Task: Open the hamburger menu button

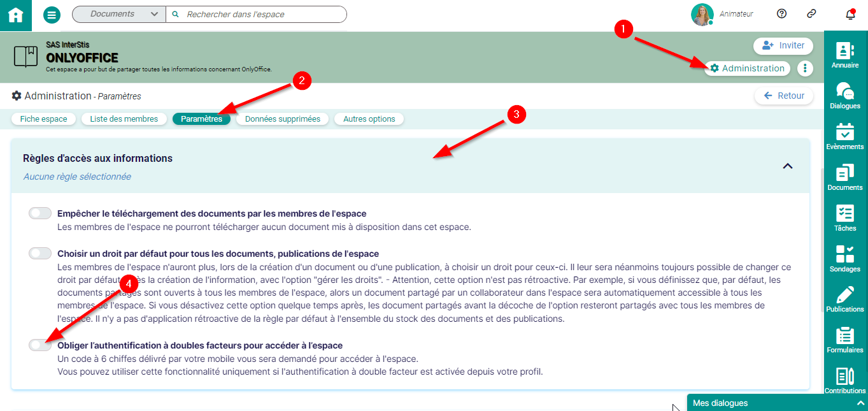Action: click(x=52, y=15)
